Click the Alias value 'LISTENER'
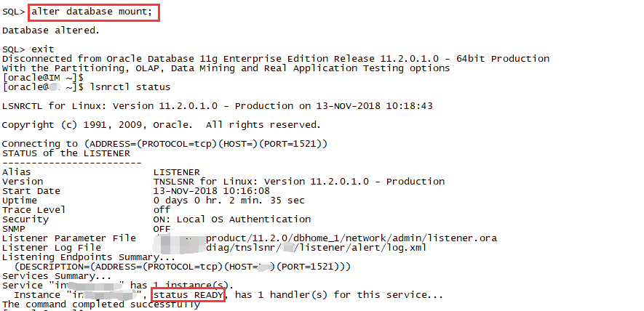644x311 pixels. [x=177, y=172]
